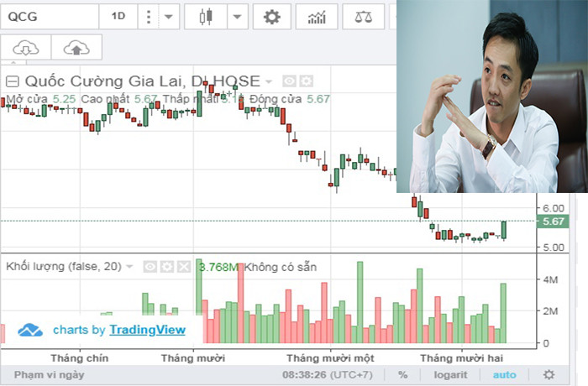The image size is (588, 386).
Task: Click the 2M volume axis label
Action: point(550,311)
